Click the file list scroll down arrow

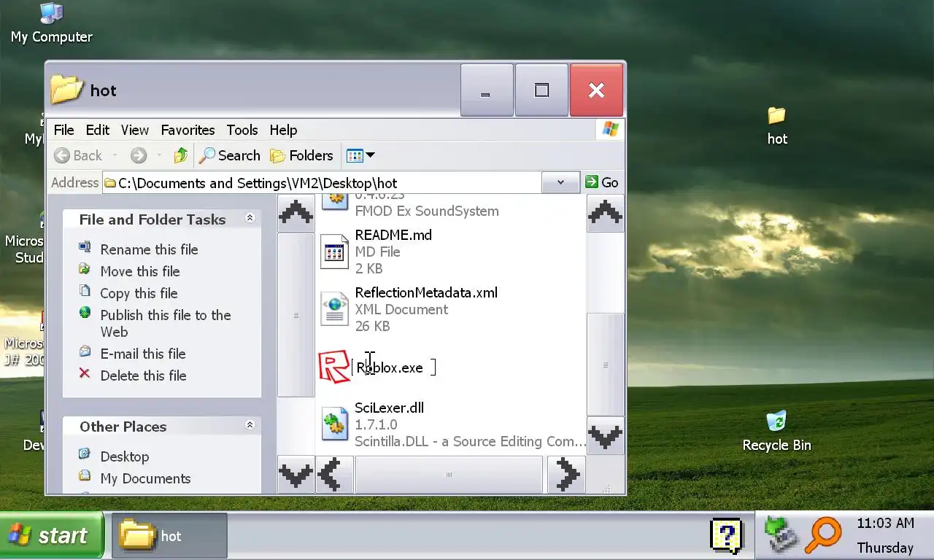click(x=605, y=437)
